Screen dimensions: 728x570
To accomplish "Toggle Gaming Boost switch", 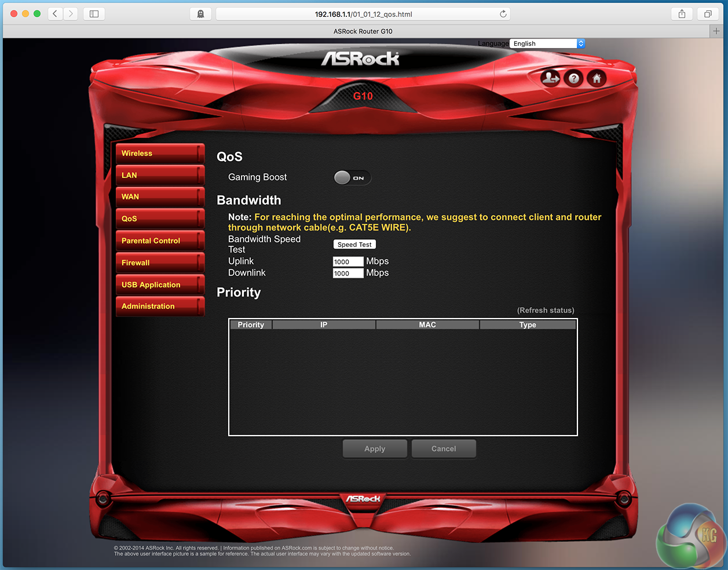I will 352,178.
